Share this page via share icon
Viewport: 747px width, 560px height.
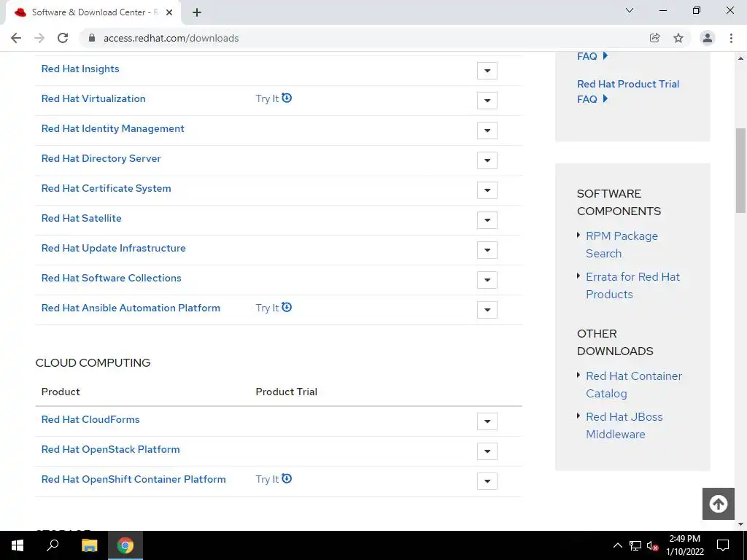coord(654,38)
